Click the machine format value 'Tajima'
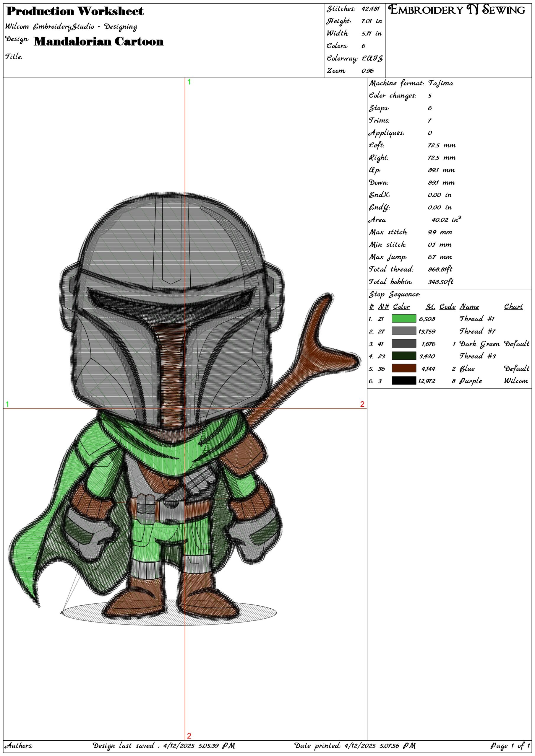Image resolution: width=535 pixels, height=756 pixels. (x=440, y=83)
